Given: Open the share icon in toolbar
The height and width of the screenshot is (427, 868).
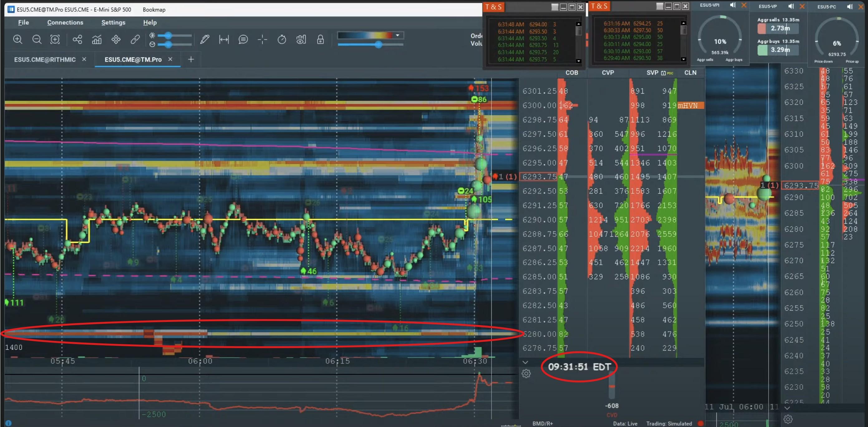Looking at the screenshot, I should pos(77,39).
